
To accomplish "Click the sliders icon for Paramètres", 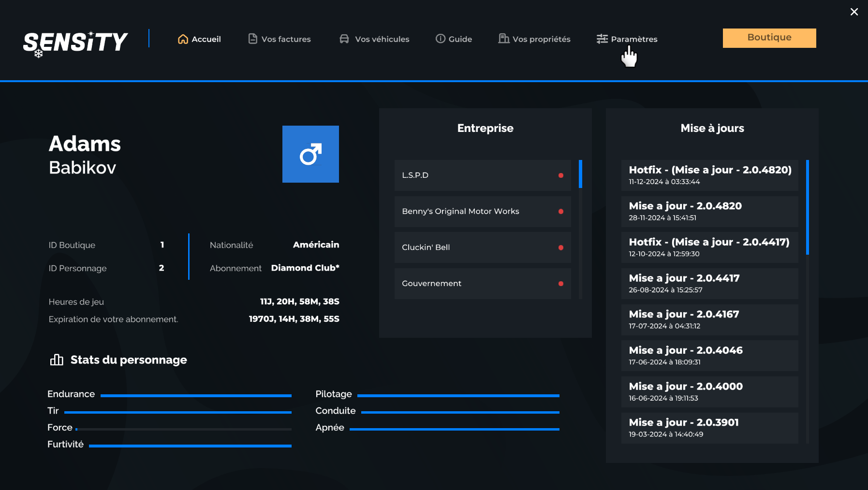I will [602, 39].
